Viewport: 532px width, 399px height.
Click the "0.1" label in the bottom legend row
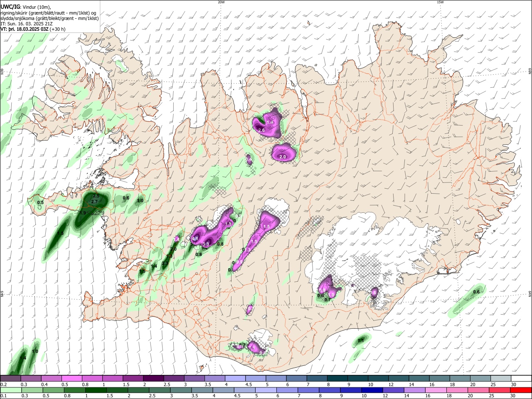tap(4, 396)
